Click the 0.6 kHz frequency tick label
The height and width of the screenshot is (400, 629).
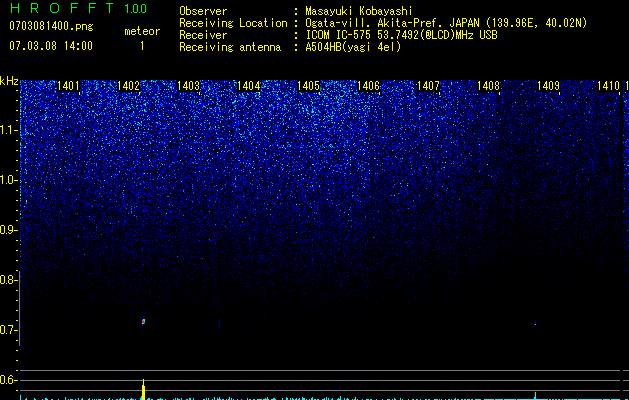pos(7,380)
